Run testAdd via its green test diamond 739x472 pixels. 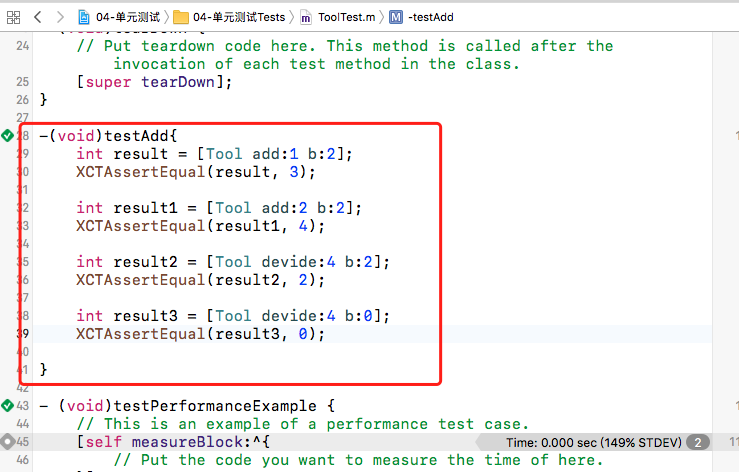point(7,136)
